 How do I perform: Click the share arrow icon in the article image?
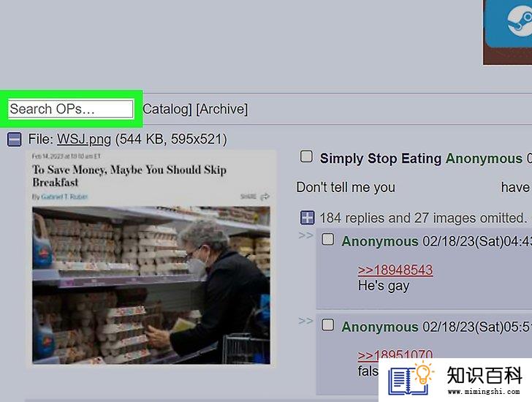point(265,197)
